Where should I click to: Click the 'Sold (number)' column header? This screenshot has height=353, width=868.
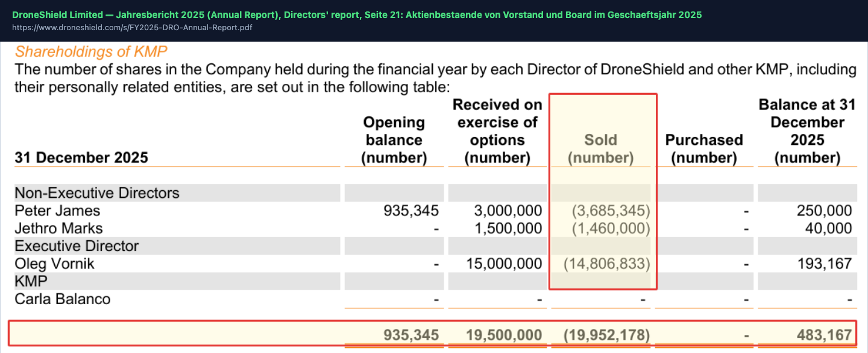[x=601, y=149]
